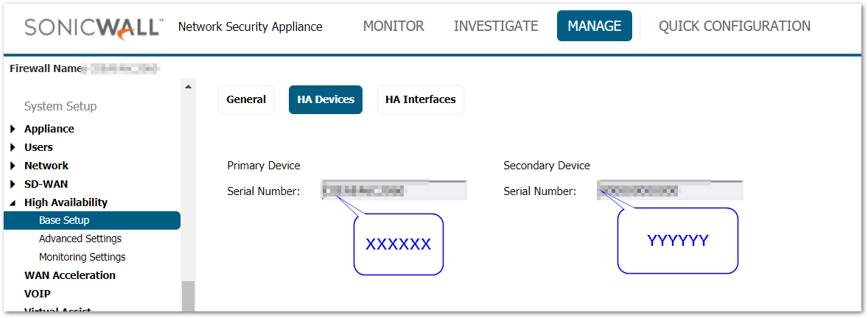Expand the Network section arrow
Viewport: 868px width, 318px height.
pyautogui.click(x=13, y=166)
